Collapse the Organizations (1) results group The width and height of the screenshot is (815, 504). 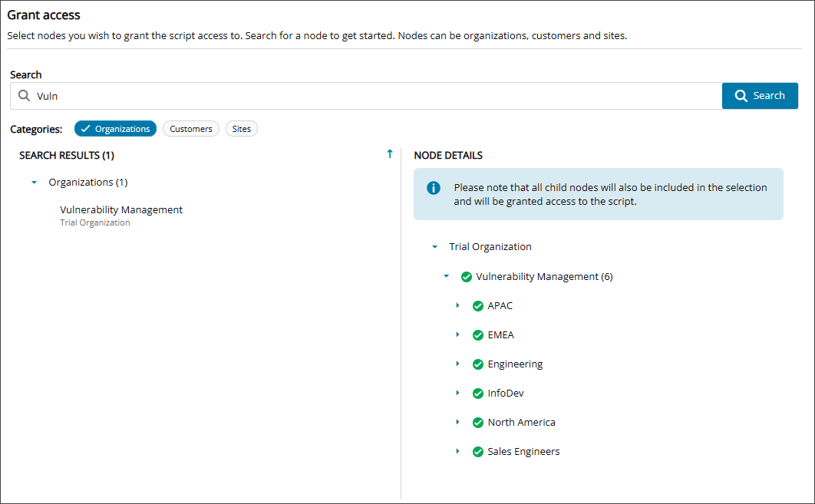[x=34, y=183]
